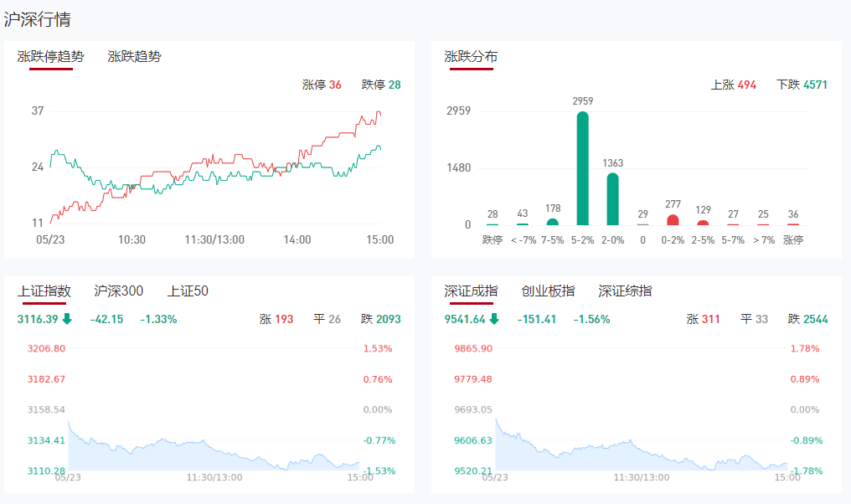Select the 涨跌分布 tab header
The height and width of the screenshot is (504, 851).
pos(471,57)
